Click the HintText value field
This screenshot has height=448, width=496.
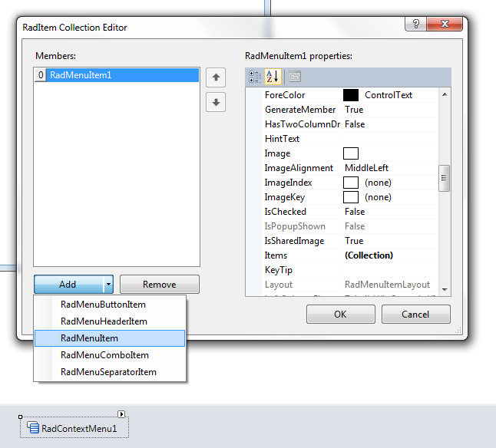click(x=390, y=139)
